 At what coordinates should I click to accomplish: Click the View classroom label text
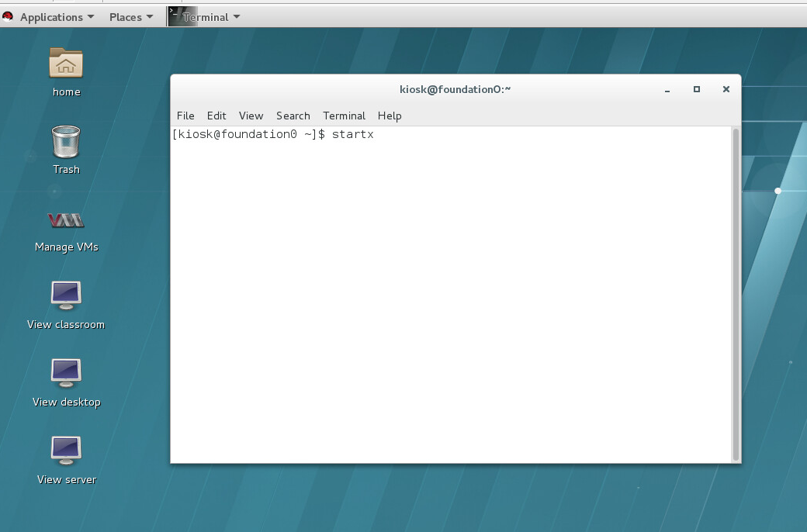66,325
